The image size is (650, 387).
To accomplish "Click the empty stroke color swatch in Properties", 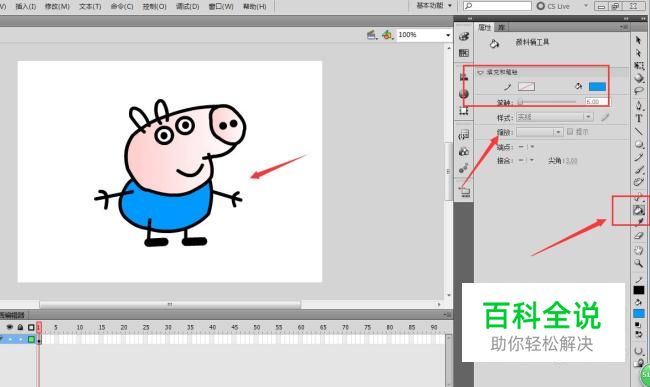I will click(x=526, y=86).
